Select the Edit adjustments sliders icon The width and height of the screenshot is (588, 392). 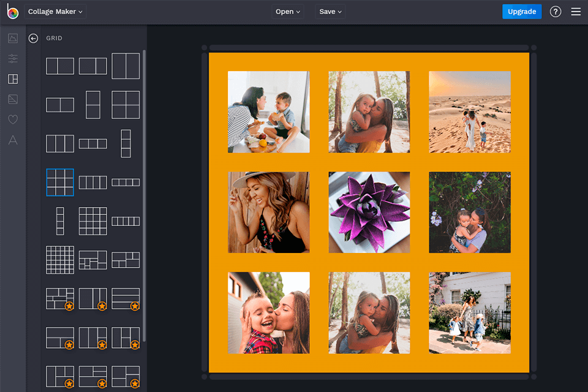coord(13,59)
